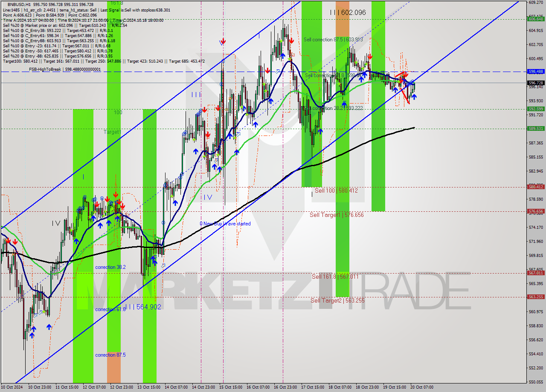Screen dimensions: 546x392
Task: Click the '15 Oct 15:00' time axis label
Action: click(x=230, y=387)
